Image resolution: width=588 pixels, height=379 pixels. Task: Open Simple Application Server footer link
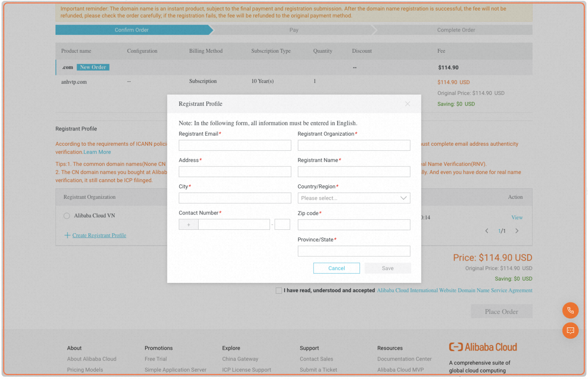(x=176, y=370)
